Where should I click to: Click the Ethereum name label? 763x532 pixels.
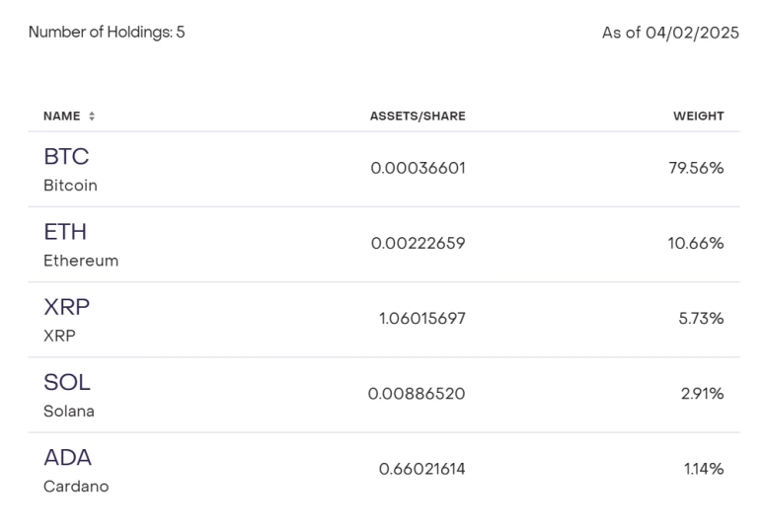pyautogui.click(x=81, y=261)
